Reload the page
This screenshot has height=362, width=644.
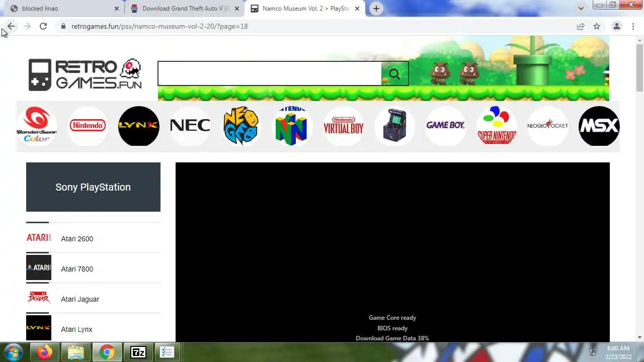pos(43,26)
